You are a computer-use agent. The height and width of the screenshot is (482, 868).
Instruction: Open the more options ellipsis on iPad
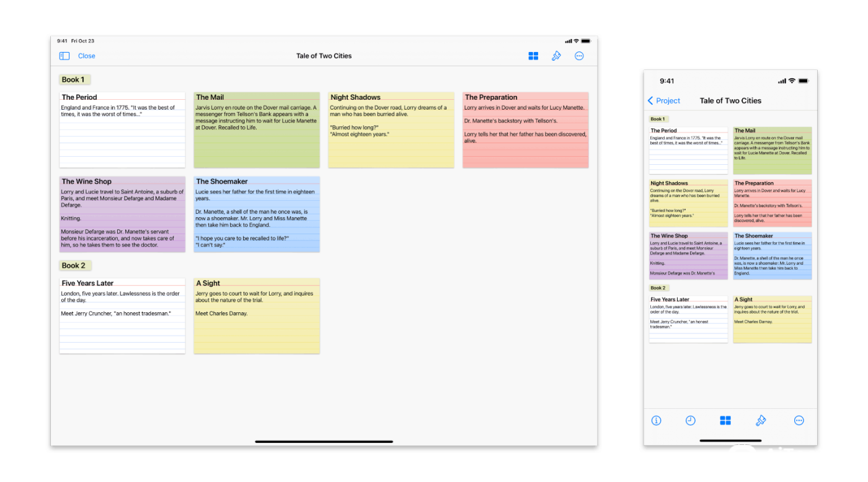[x=579, y=56]
